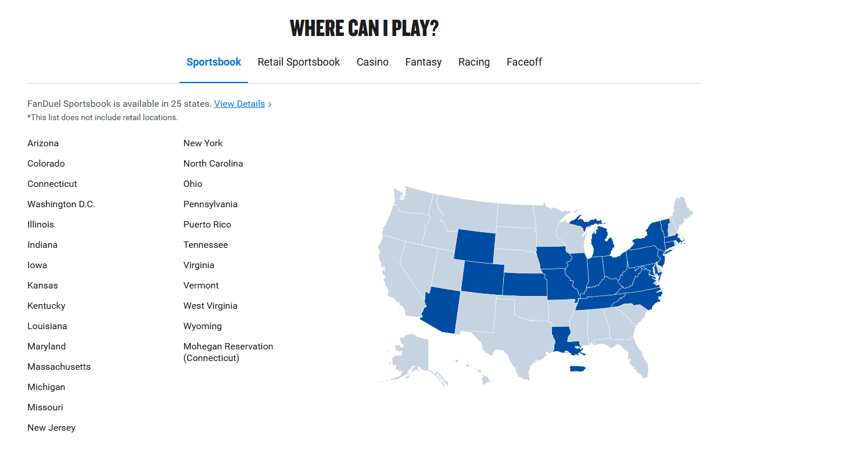
Task: Switch to the Racing tab
Action: pos(474,62)
